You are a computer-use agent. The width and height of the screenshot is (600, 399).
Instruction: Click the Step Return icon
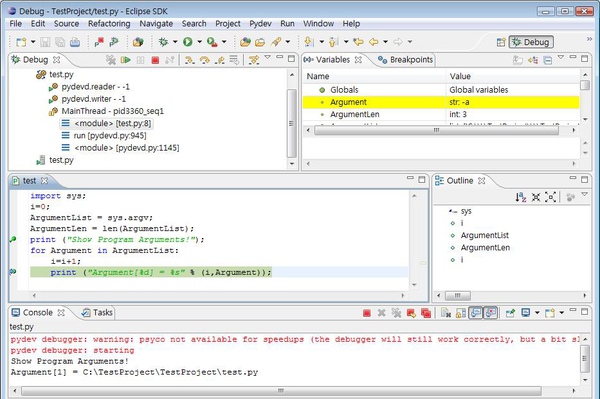click(220, 60)
